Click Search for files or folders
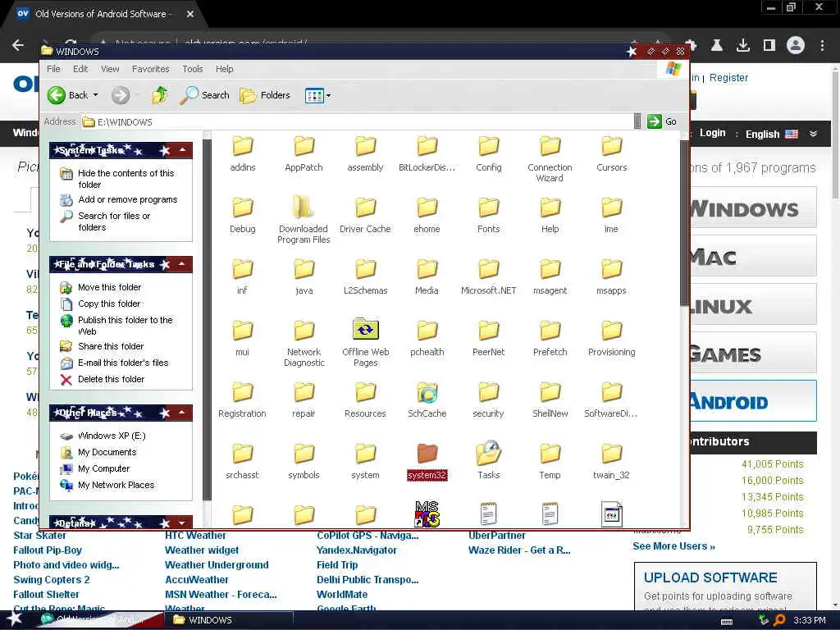This screenshot has width=840, height=630. coord(114,221)
